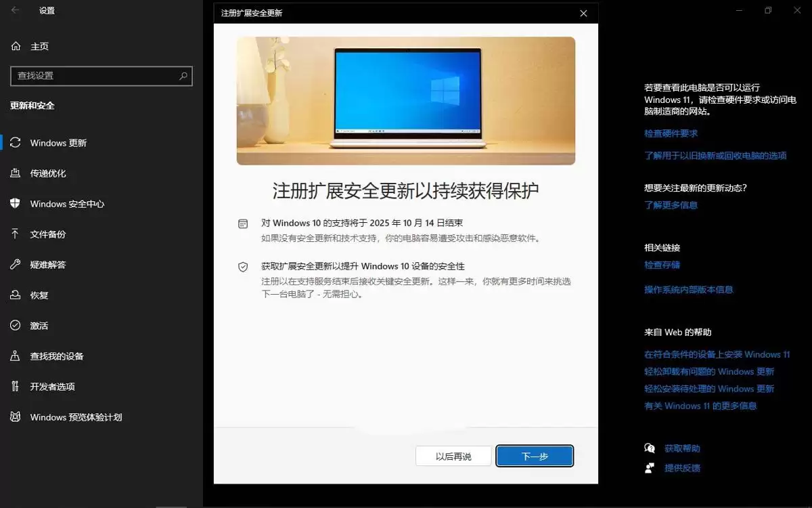Click the 获取帮助 chat bubble icon
This screenshot has width=812, height=508.
[x=650, y=448]
